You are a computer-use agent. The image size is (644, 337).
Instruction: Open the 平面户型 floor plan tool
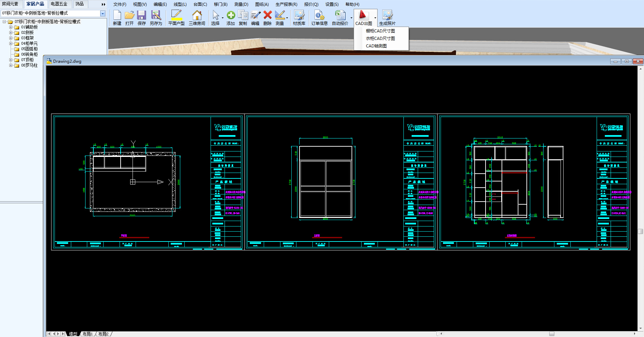177,15
